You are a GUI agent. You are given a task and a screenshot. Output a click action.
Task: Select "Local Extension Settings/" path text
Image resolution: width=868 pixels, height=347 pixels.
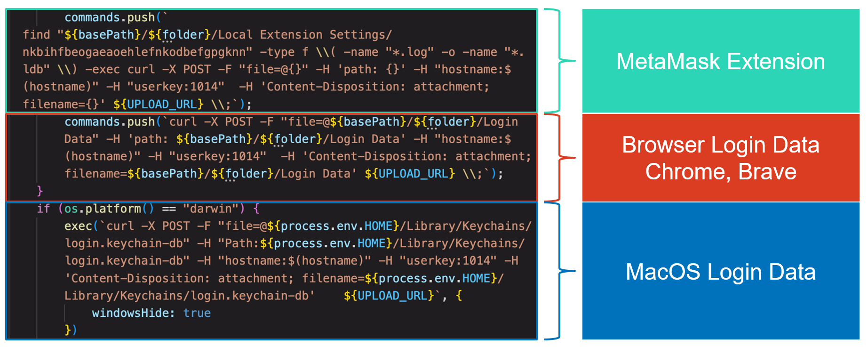[305, 35]
